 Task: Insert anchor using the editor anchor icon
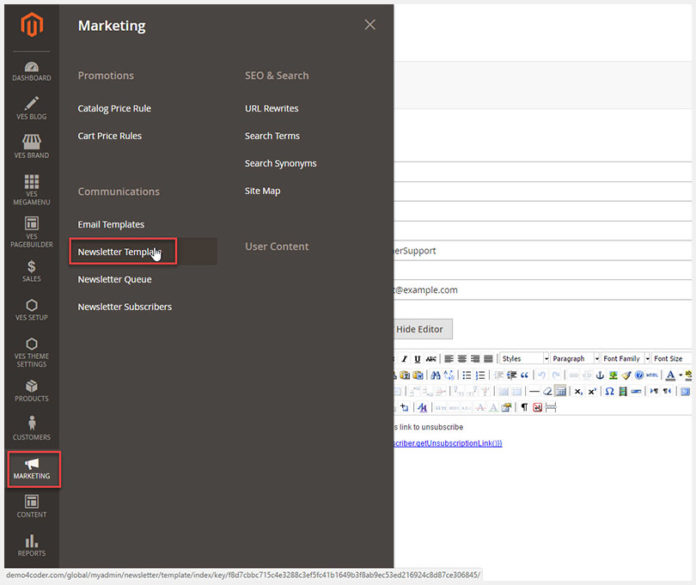(x=600, y=375)
